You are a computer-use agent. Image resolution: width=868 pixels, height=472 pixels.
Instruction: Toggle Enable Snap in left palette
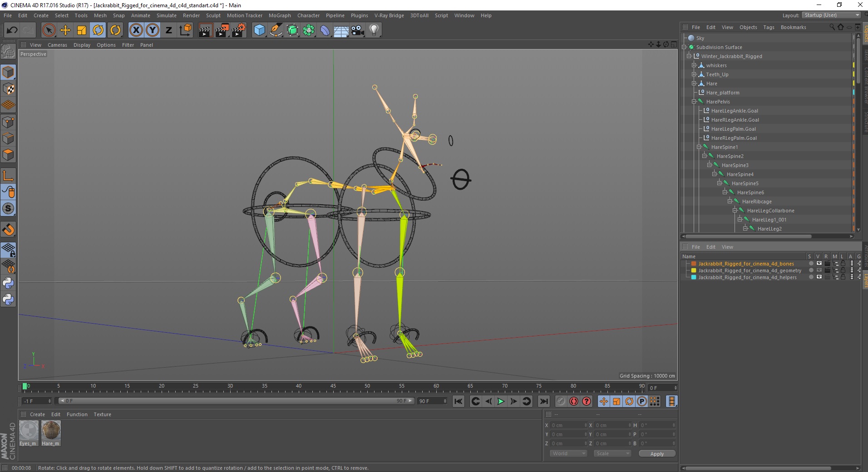pos(8,230)
